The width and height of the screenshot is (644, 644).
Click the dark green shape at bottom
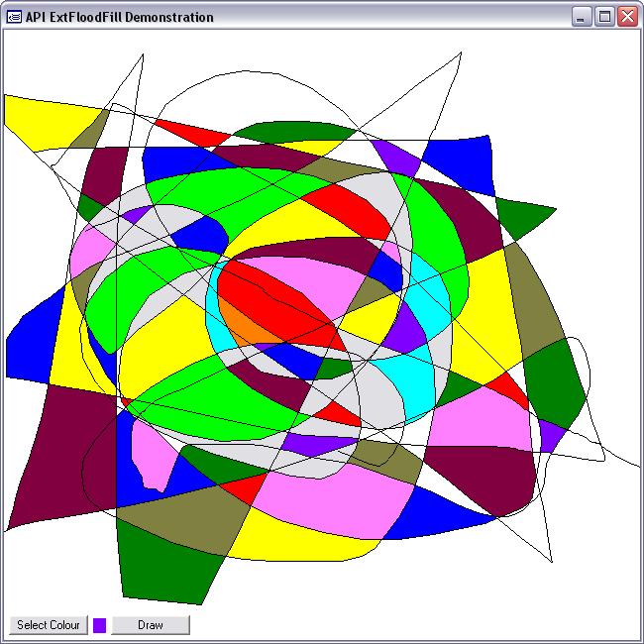point(168,565)
